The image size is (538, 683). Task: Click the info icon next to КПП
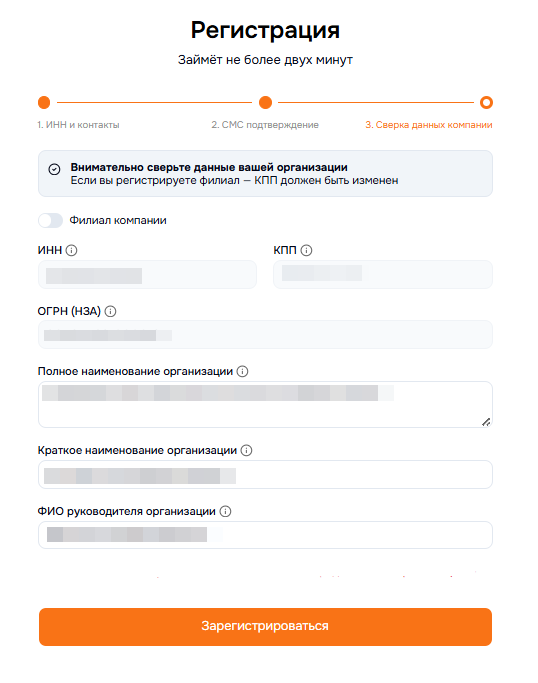pos(306,250)
